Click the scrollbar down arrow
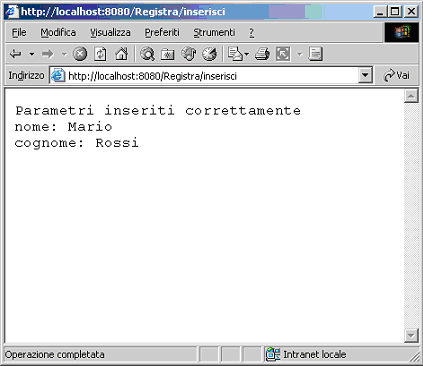Image resolution: width=423 pixels, height=366 pixels. (411, 335)
